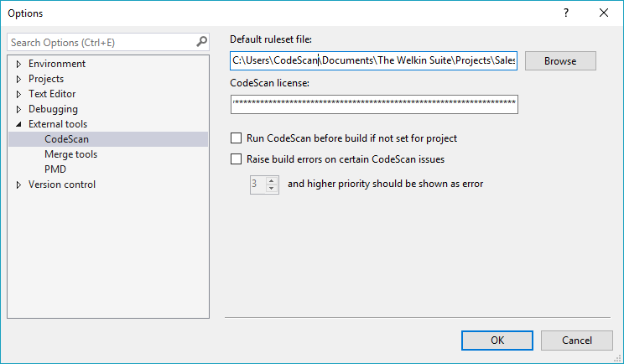
Task: Enable Run CodeScan before build checkbox
Action: point(236,138)
